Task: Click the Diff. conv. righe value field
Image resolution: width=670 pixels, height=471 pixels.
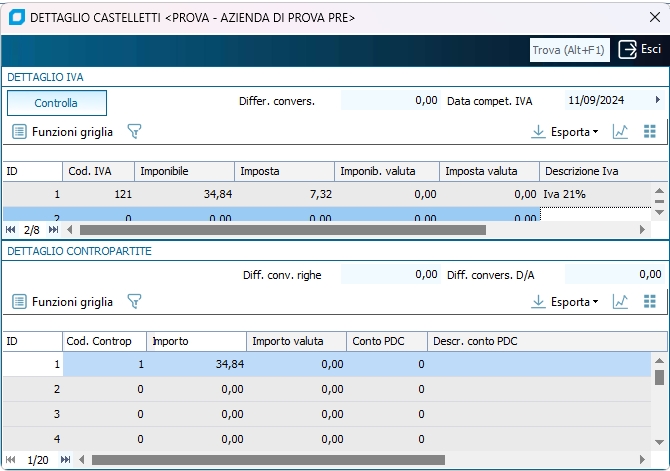Action: coord(391,274)
